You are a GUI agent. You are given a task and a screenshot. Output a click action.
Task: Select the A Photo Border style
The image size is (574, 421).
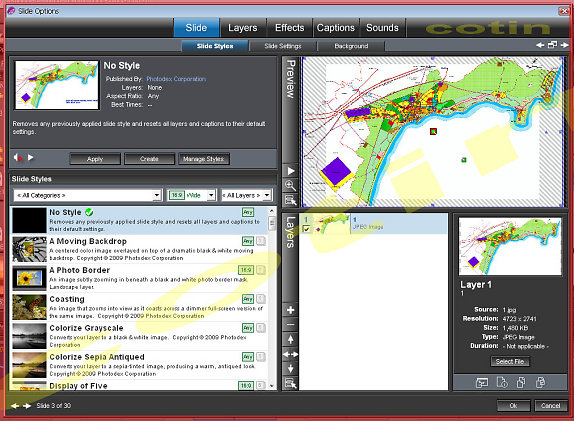(x=139, y=278)
